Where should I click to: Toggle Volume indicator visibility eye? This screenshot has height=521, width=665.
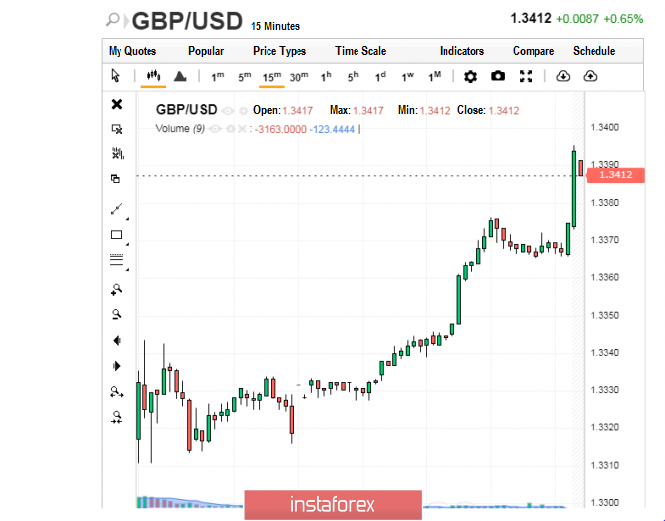(x=215, y=129)
